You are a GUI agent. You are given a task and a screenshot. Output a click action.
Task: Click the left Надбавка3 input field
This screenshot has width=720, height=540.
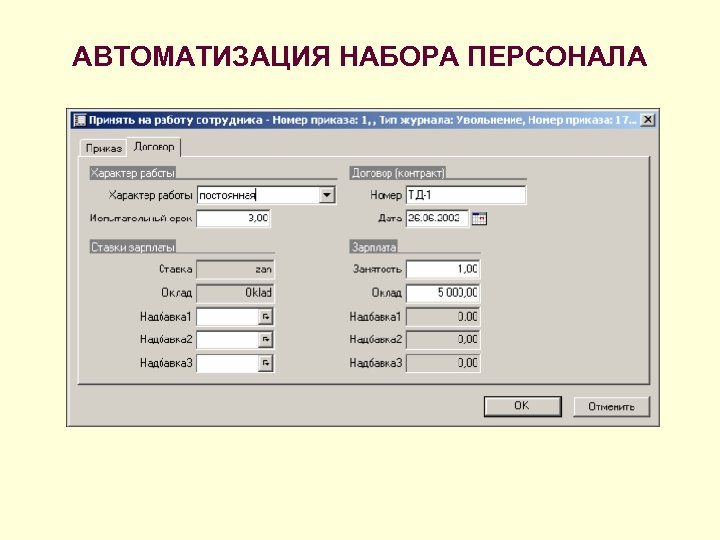228,363
